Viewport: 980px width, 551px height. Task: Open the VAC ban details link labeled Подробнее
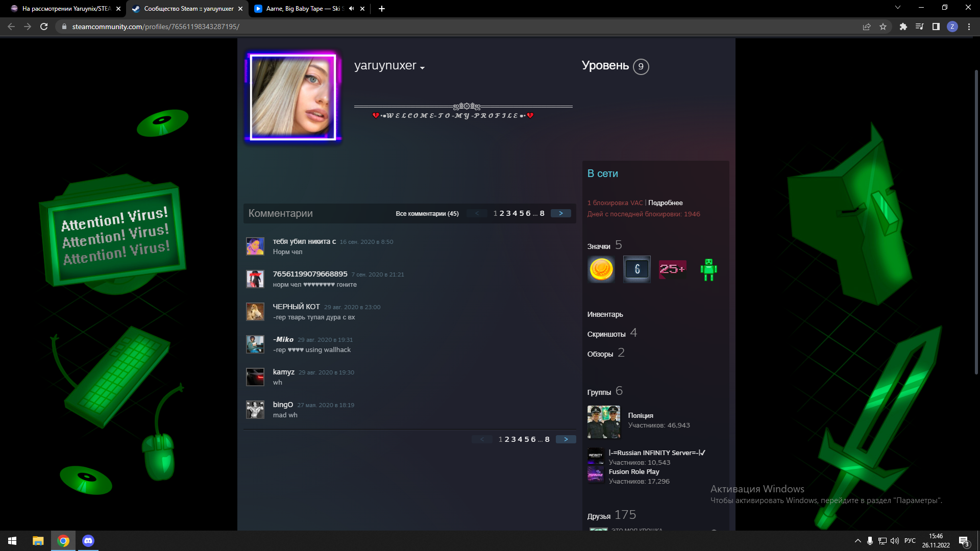tap(665, 203)
